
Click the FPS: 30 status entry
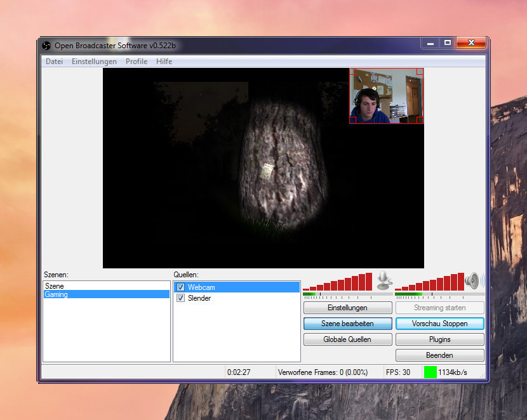(x=398, y=372)
